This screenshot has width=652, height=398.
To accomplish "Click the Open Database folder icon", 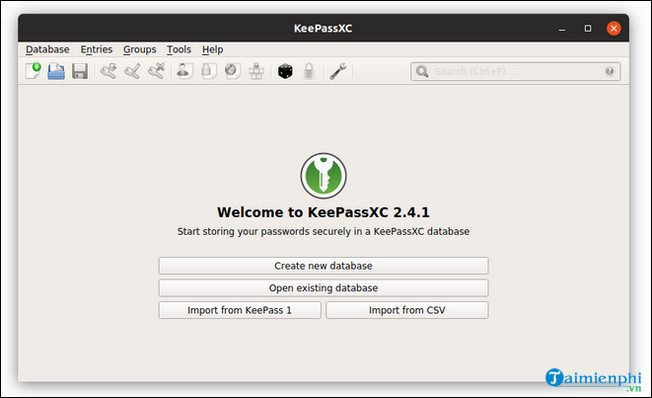I will click(56, 71).
